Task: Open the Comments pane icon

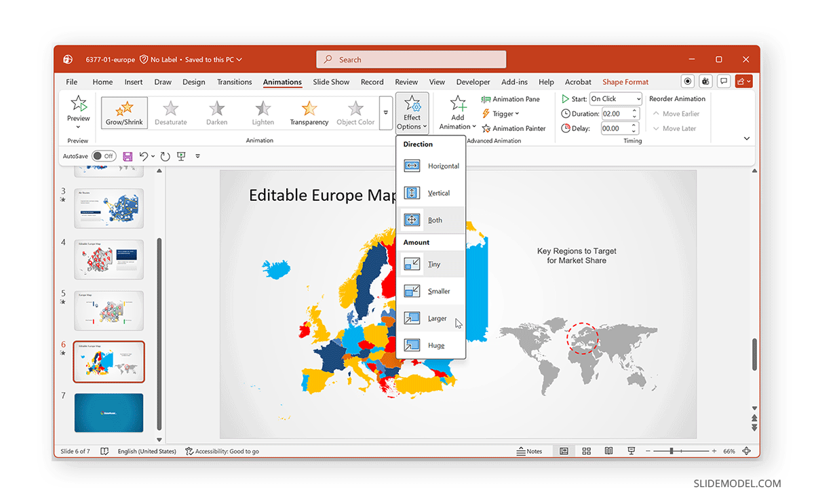Action: (x=724, y=81)
